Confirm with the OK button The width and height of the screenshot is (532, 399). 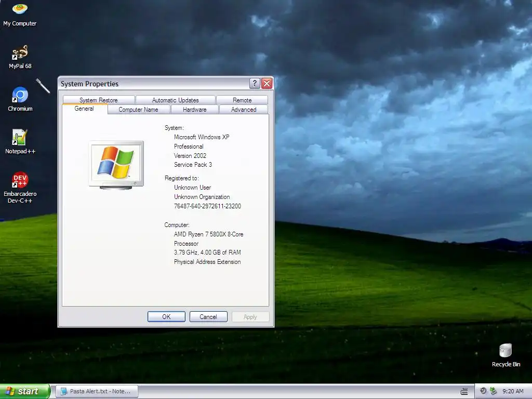166,316
